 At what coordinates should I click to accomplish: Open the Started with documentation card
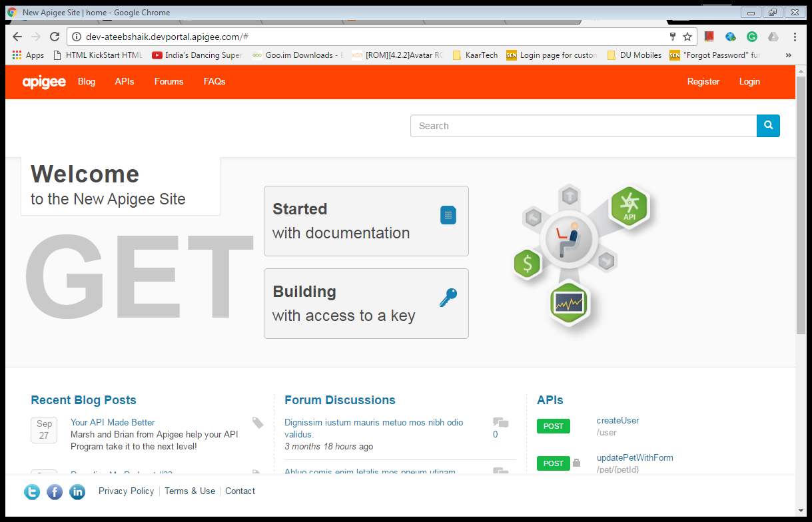[366, 221]
